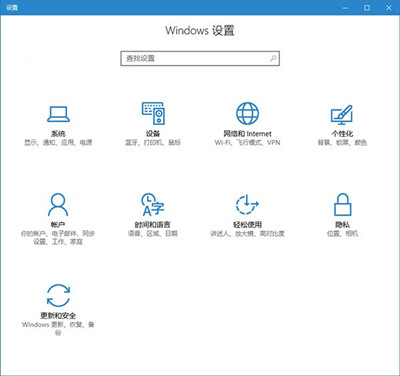Image resolution: width=400 pixels, height=376 pixels.
Task: Click the 帐户 label
Action: point(58,225)
